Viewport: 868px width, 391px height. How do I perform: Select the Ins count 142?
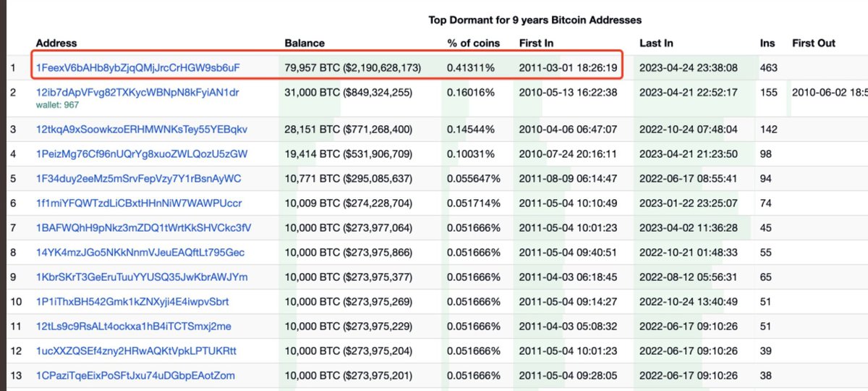(x=769, y=130)
